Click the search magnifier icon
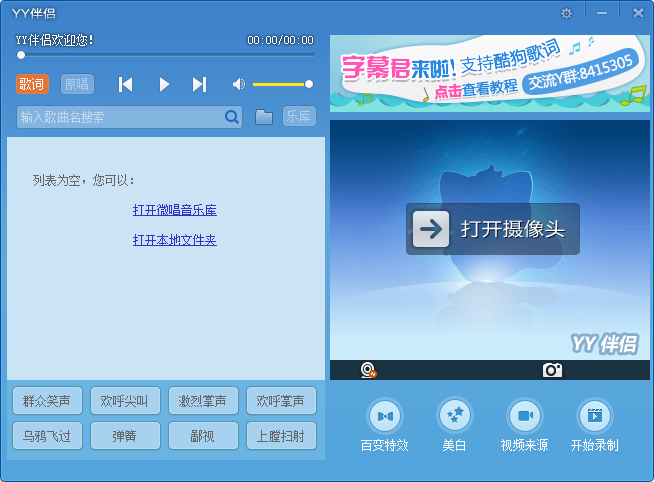Viewport: 654px width, 482px height. 231,117
